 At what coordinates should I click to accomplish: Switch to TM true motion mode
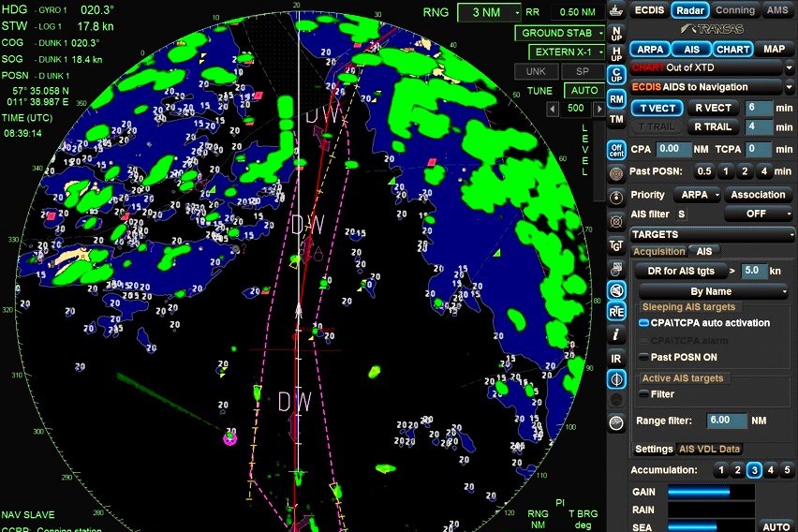[x=616, y=120]
